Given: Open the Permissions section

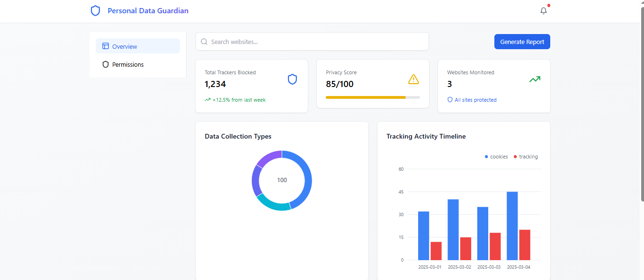Looking at the screenshot, I should (x=138, y=64).
